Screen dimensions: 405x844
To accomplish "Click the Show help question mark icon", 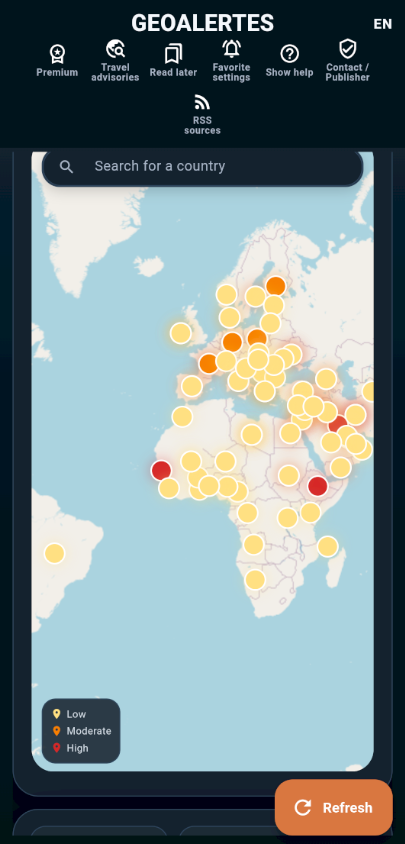I will [x=290, y=54].
